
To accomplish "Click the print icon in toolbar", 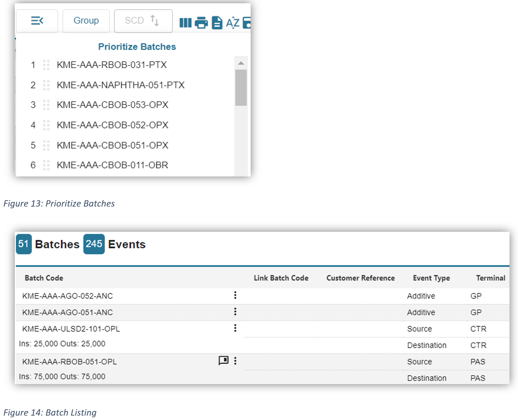I will tap(201, 23).
